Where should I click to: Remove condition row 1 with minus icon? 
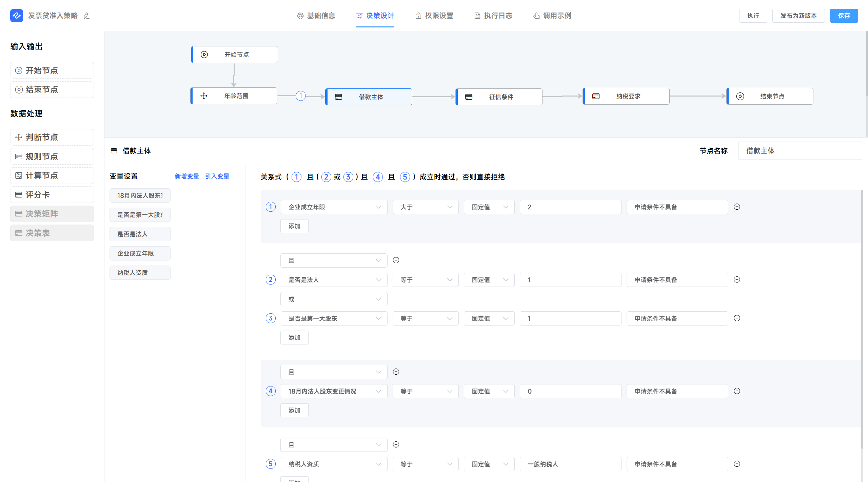point(737,207)
